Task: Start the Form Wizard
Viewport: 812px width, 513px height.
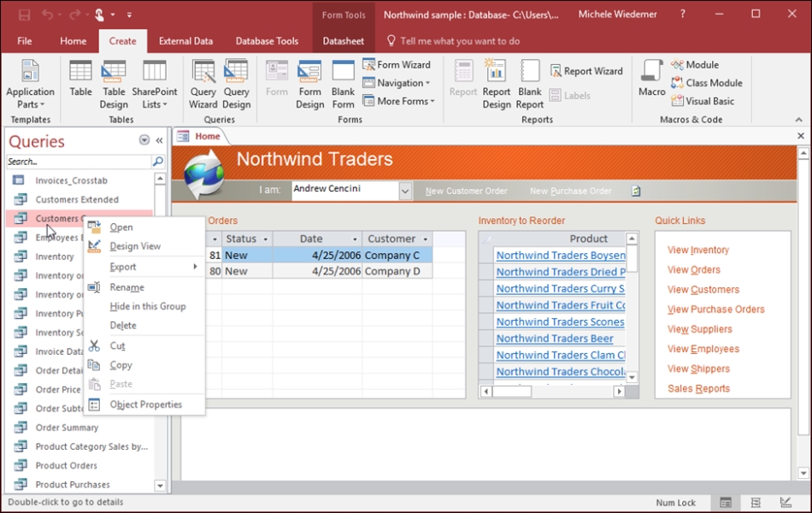Action: click(x=397, y=65)
